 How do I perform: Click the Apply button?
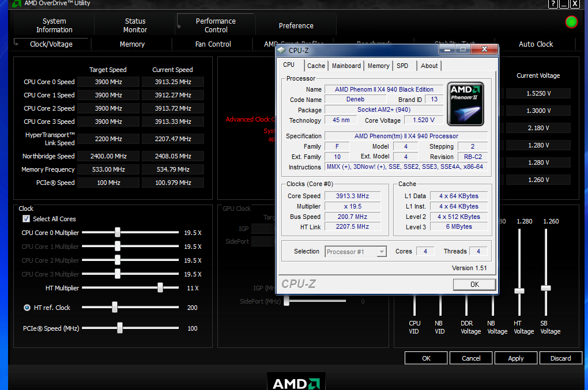(x=516, y=358)
